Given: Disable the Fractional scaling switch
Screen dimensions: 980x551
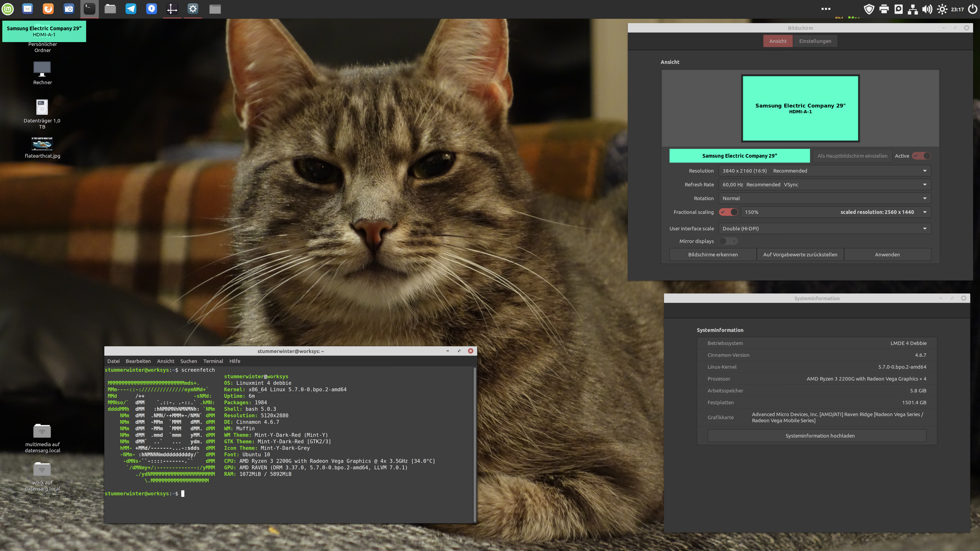Looking at the screenshot, I should [729, 212].
